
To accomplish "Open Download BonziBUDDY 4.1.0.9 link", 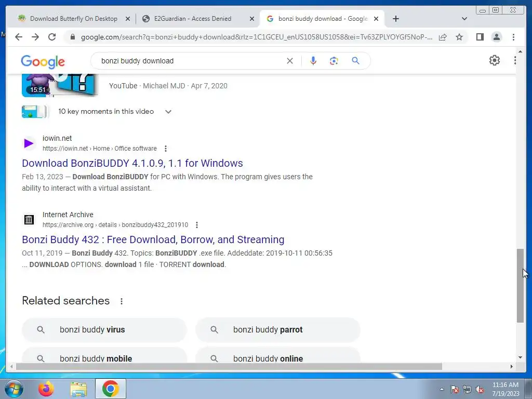I will [132, 163].
